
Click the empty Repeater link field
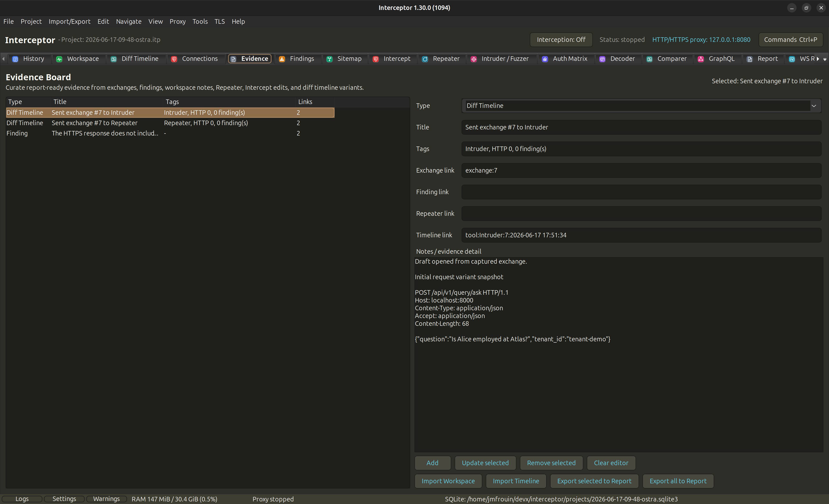[641, 214]
